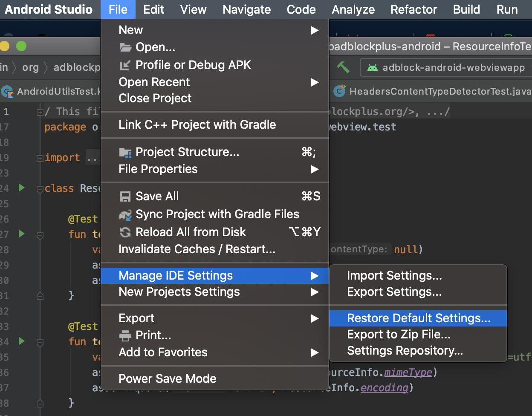Click the org breadcrumb in navigation bar
The image size is (532, 416).
(30, 67)
